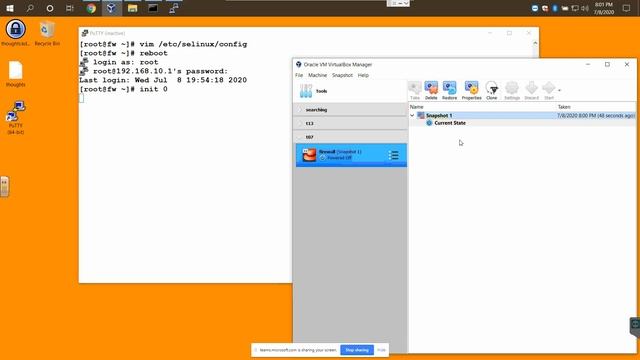Click the 'init 0' command line in PuTTY
Screen dimensions: 640x360
coord(123,89)
